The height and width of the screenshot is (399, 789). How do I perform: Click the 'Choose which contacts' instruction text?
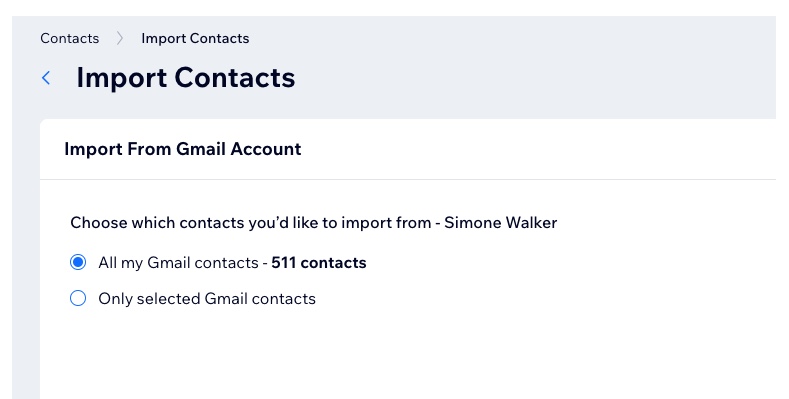click(x=251, y=222)
